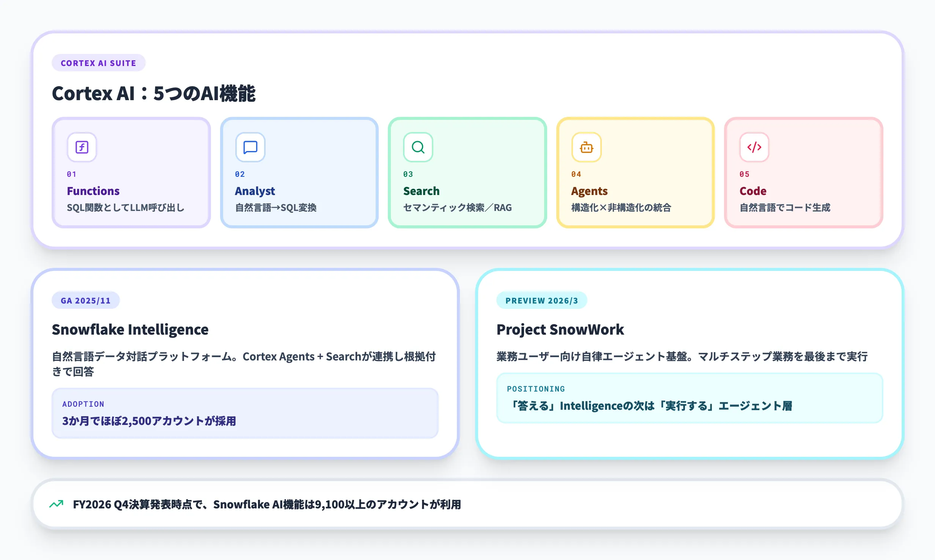The width and height of the screenshot is (935, 560).
Task: Click the Search magnifier icon
Action: pyautogui.click(x=418, y=148)
